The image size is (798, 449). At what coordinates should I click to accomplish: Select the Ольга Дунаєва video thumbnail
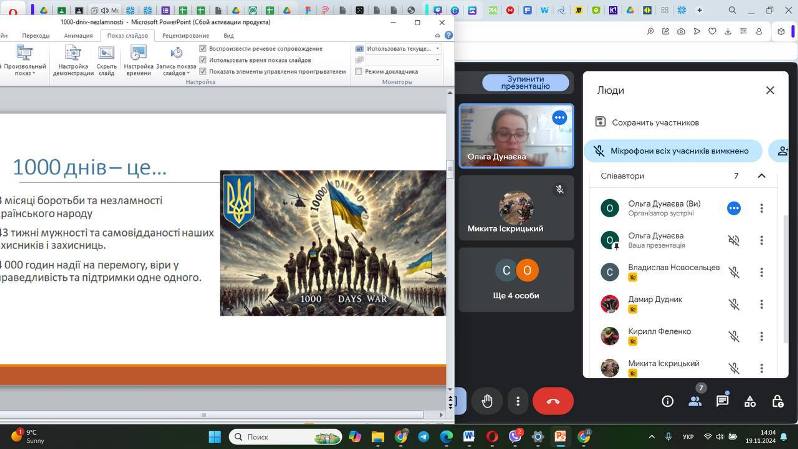click(516, 136)
